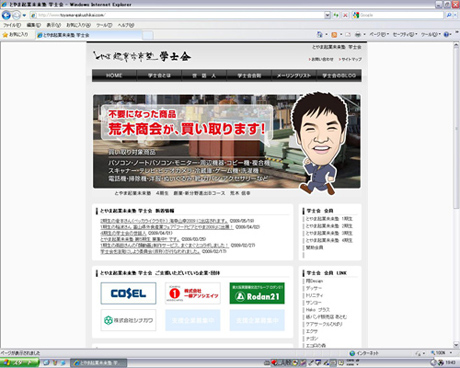
Task: Click the scrollbar down arrow
Action: [x=456, y=345]
